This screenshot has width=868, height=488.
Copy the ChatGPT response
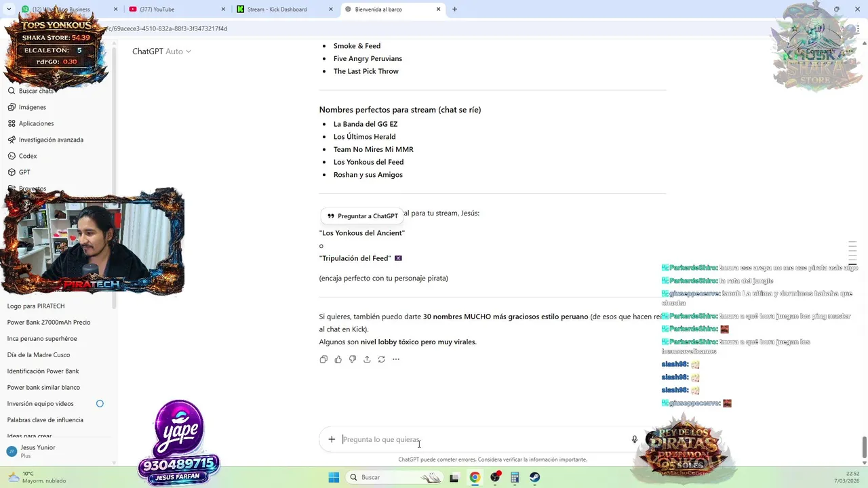(x=323, y=359)
